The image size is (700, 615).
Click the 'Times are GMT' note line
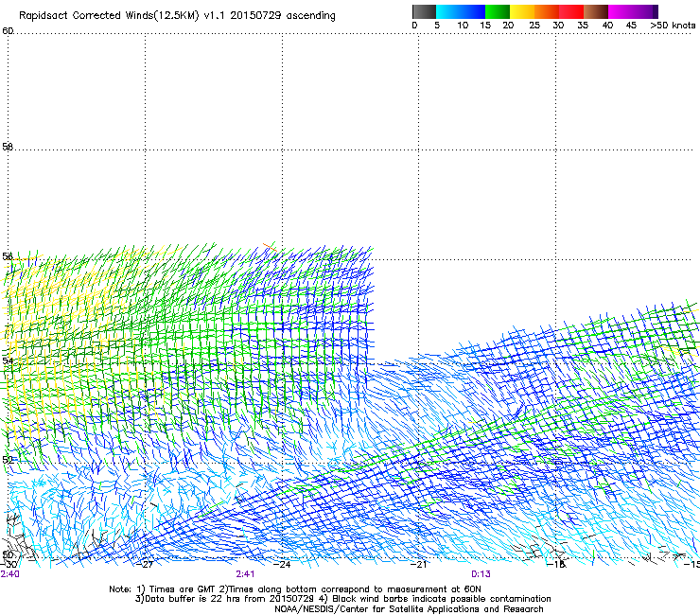point(294,589)
